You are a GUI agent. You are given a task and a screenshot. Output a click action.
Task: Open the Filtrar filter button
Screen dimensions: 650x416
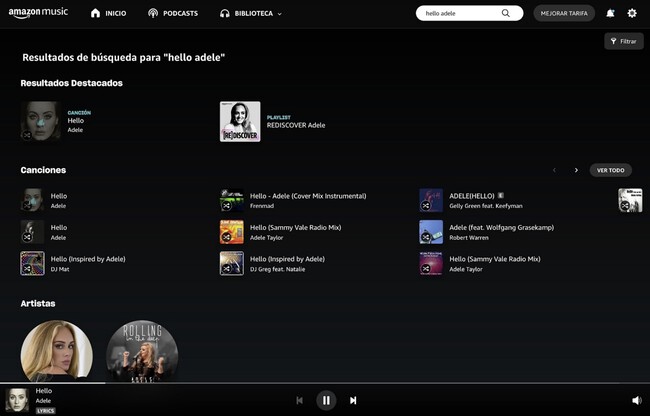click(623, 41)
